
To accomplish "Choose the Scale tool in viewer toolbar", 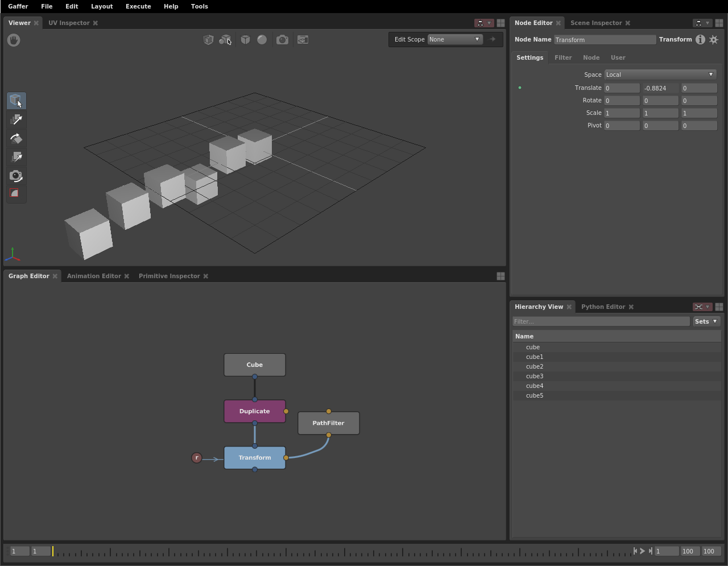I will (16, 157).
